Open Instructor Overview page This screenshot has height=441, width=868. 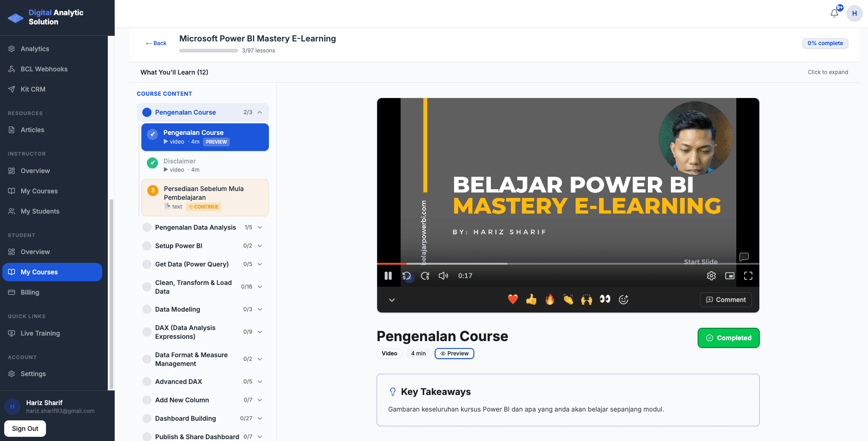tap(52, 171)
